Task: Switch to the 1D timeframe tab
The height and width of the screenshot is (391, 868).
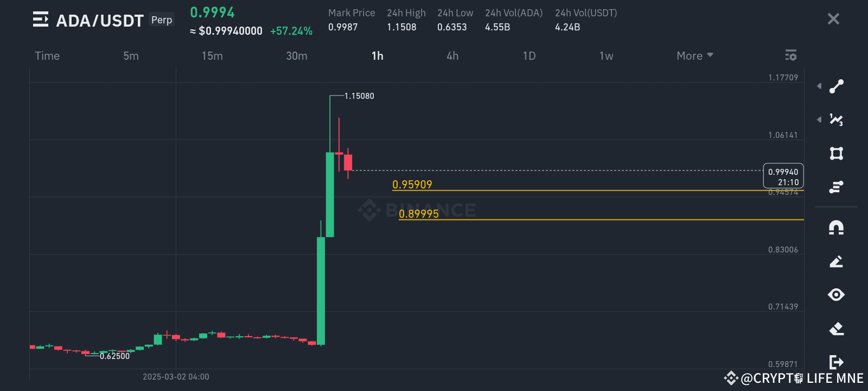Action: 529,55
